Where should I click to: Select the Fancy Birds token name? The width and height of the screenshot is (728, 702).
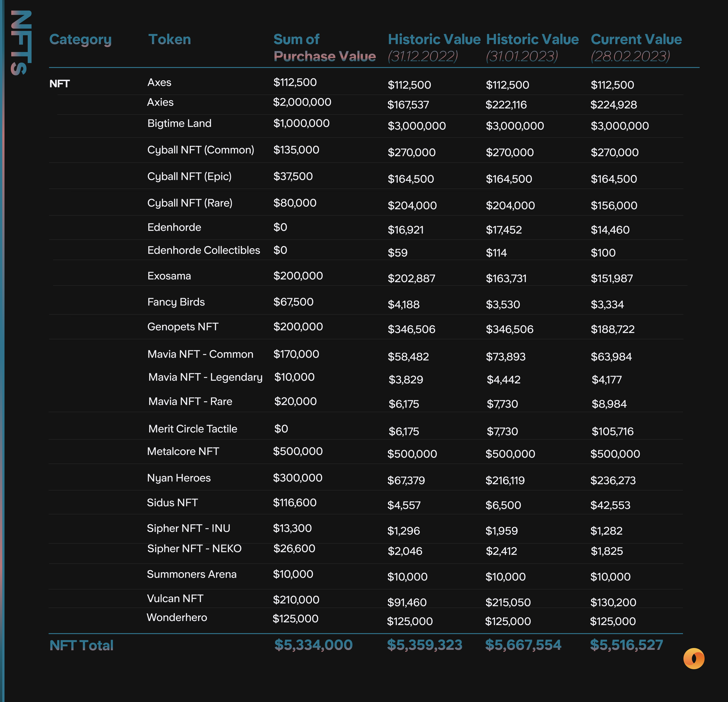[x=176, y=302]
